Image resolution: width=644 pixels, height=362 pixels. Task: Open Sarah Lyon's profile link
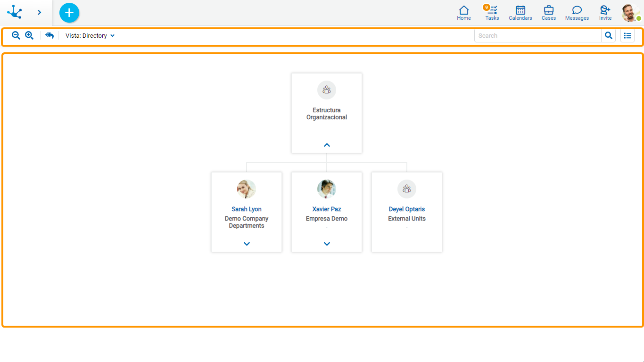pyautogui.click(x=246, y=209)
